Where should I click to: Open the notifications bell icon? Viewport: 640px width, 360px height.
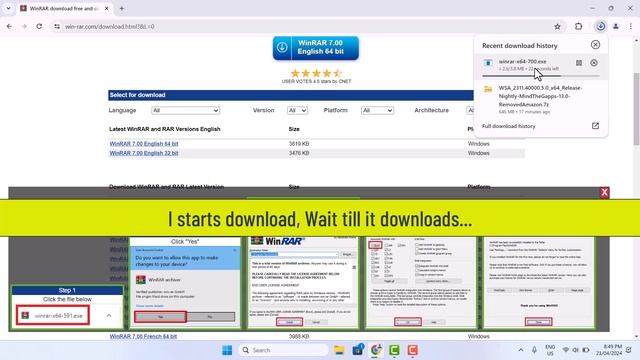(629, 350)
